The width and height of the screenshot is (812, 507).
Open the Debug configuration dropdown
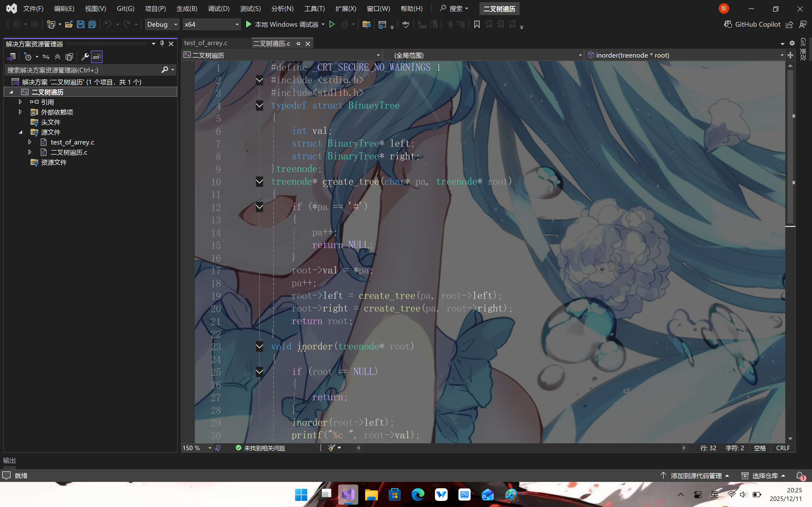coord(162,24)
